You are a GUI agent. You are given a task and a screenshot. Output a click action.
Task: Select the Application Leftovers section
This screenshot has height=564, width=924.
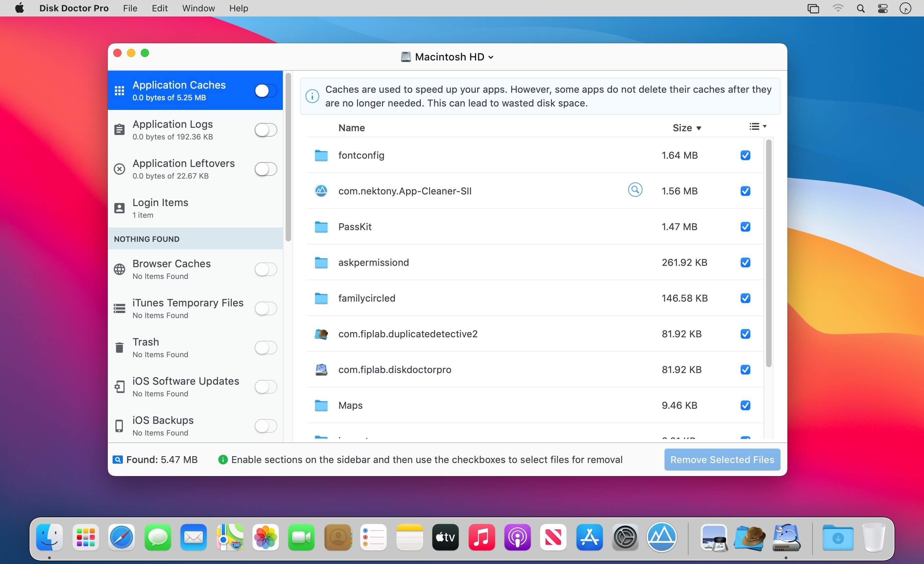pyautogui.click(x=183, y=169)
